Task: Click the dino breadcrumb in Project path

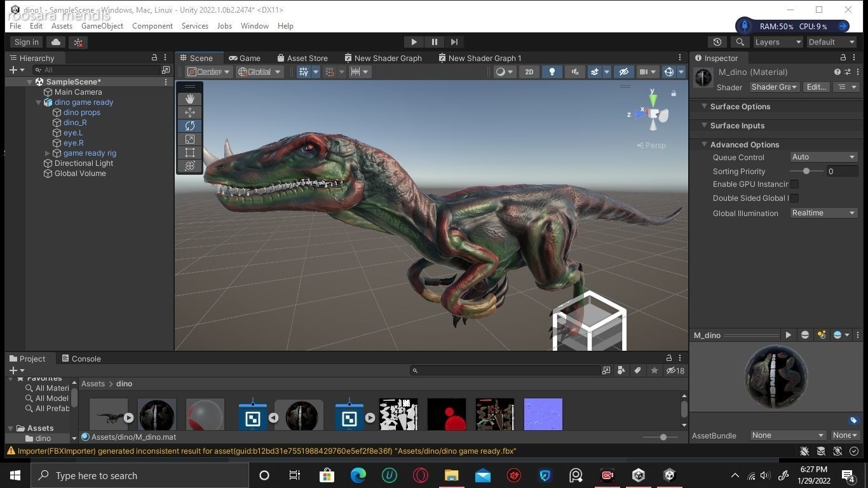Action: (124, 384)
